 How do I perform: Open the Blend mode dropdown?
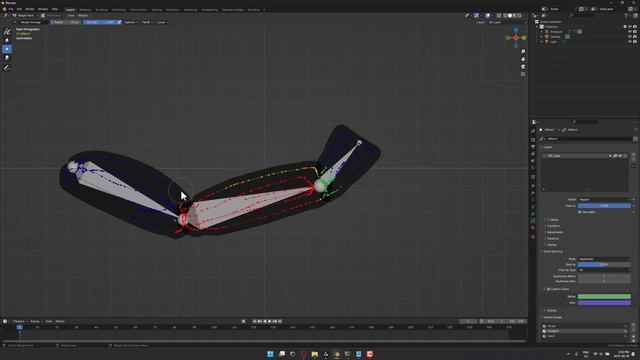tap(604, 200)
